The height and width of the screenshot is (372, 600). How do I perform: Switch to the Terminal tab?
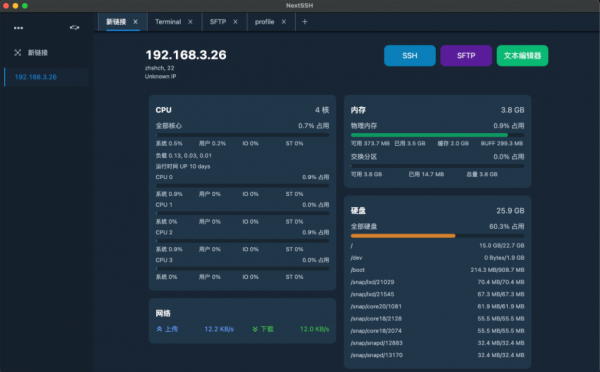pos(168,22)
